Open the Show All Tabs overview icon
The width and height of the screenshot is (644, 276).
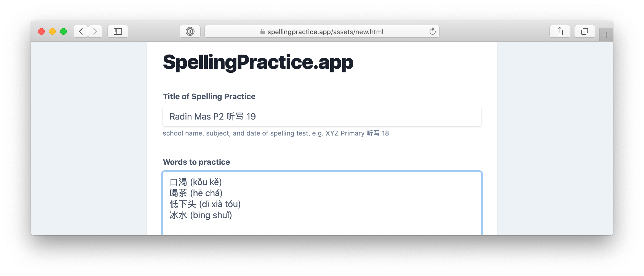point(585,31)
